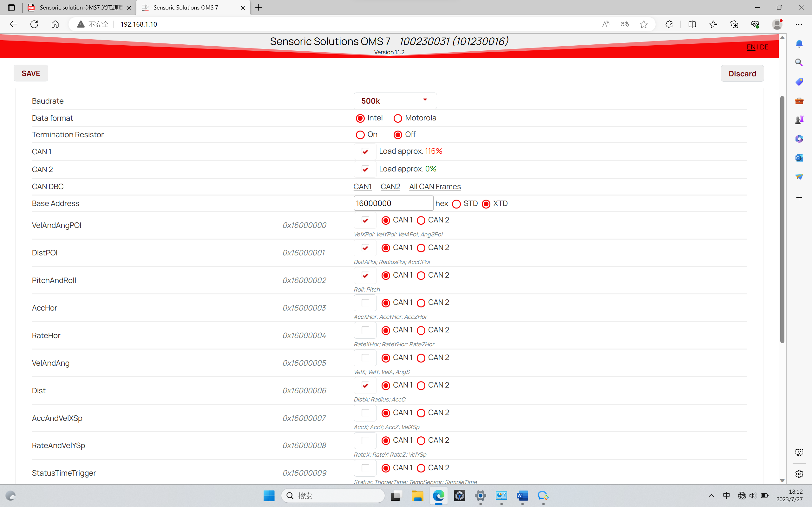The height and width of the screenshot is (507, 812).
Task: Add page to favorites star icon
Action: [643, 24]
